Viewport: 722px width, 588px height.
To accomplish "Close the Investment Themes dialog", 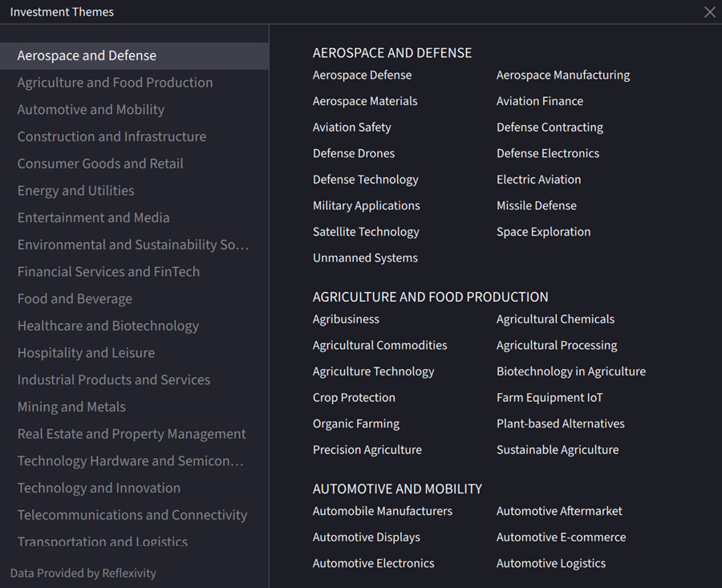I will 709,12.
